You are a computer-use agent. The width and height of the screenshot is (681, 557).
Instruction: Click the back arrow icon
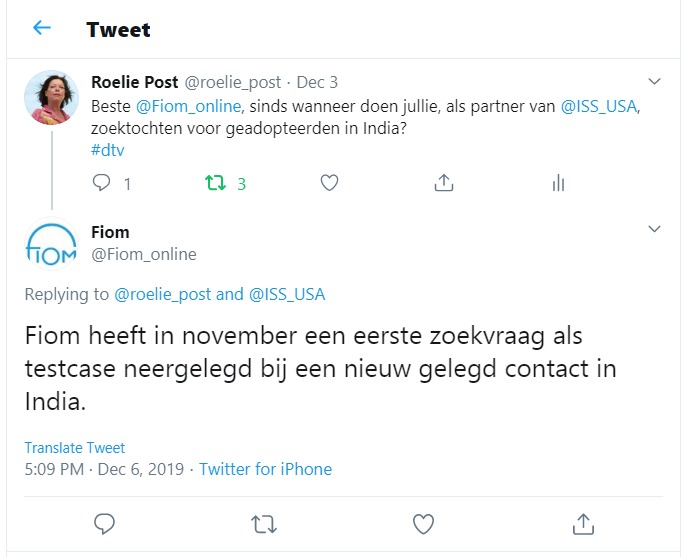(x=42, y=28)
